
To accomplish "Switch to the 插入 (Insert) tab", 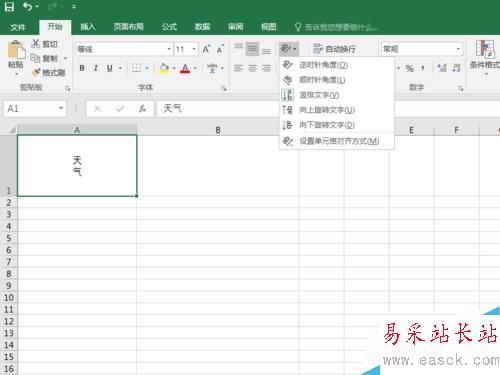I will point(88,27).
